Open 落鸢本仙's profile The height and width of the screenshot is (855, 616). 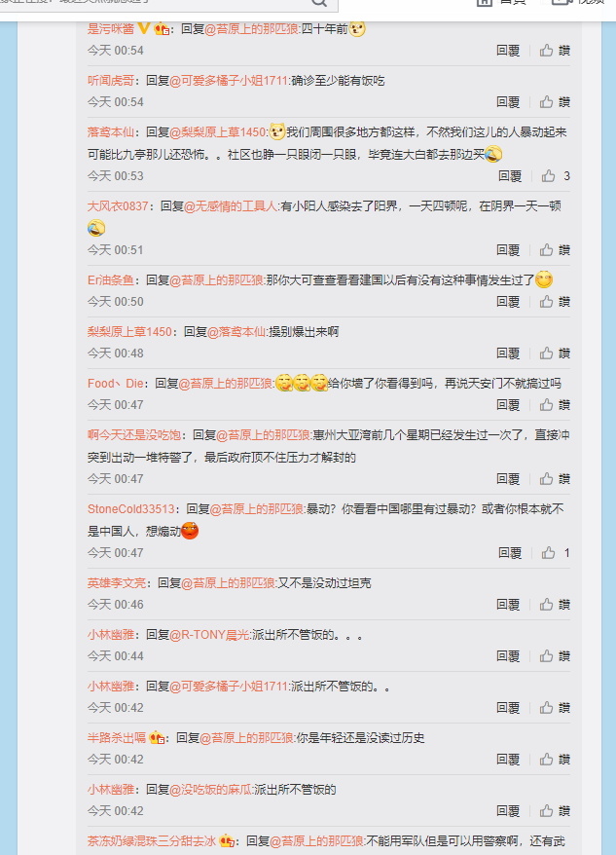(x=111, y=132)
